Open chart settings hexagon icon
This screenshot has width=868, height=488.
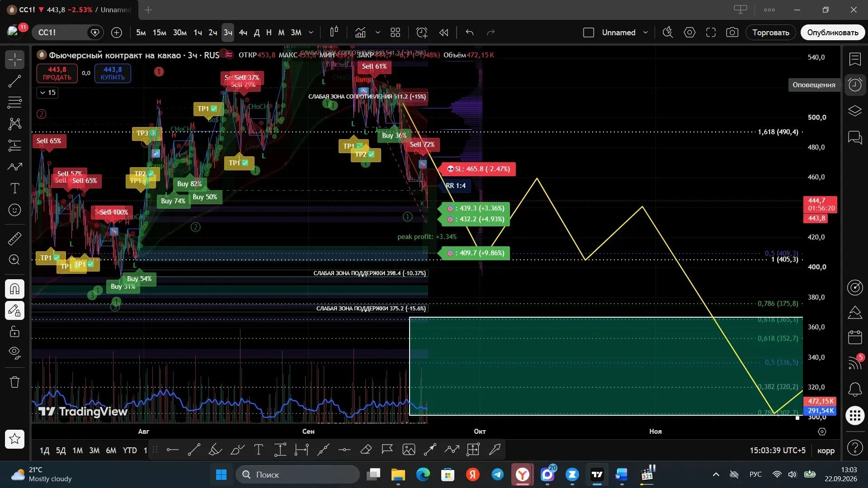(689, 33)
